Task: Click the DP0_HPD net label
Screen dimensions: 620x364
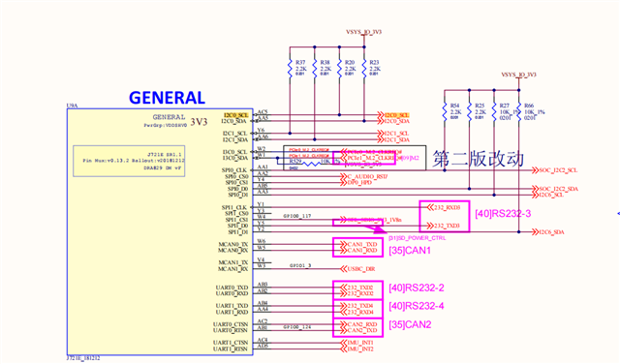Action: (x=359, y=183)
